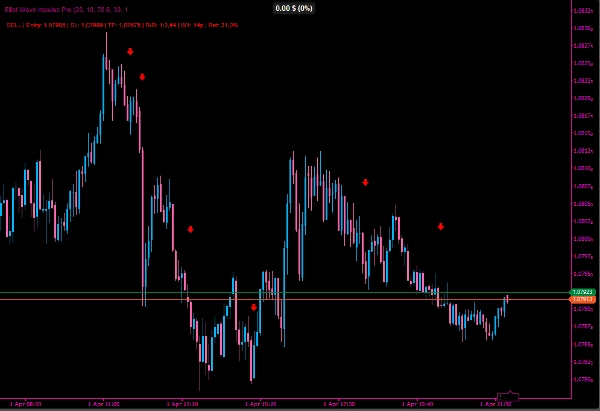Click the 1 Apr 15:20 time axis label

point(261,404)
